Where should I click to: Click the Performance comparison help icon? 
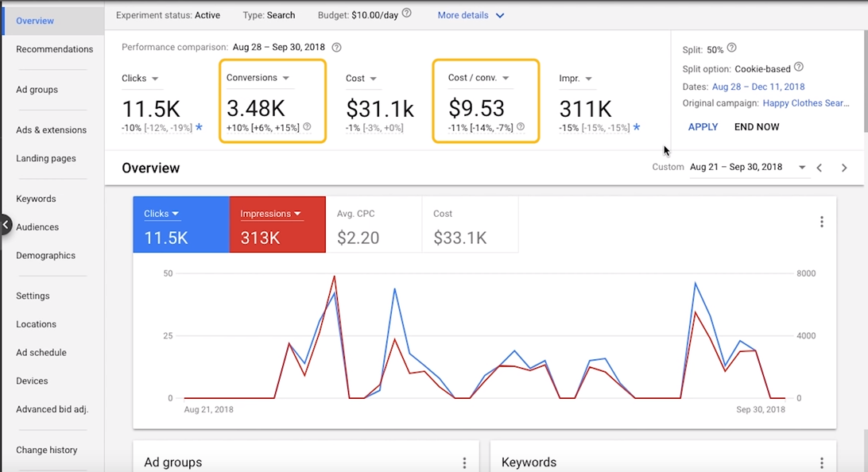coord(336,47)
